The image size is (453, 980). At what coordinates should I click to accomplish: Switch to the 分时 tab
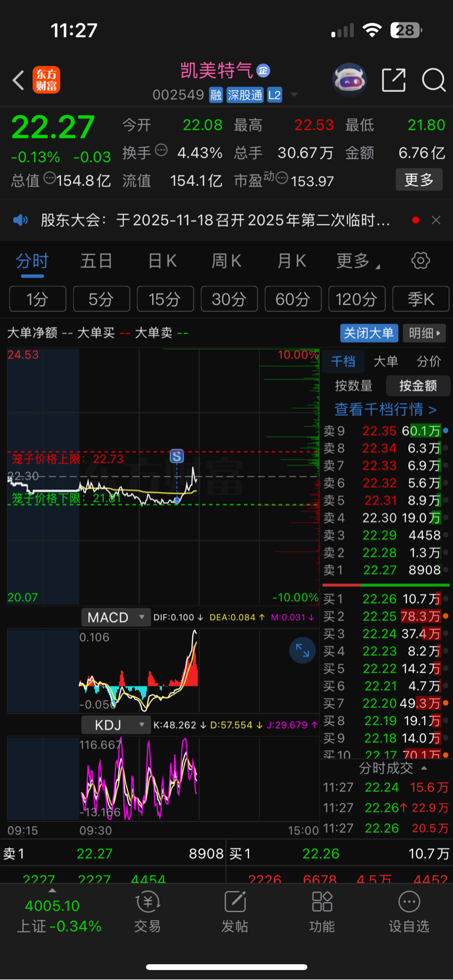32,260
